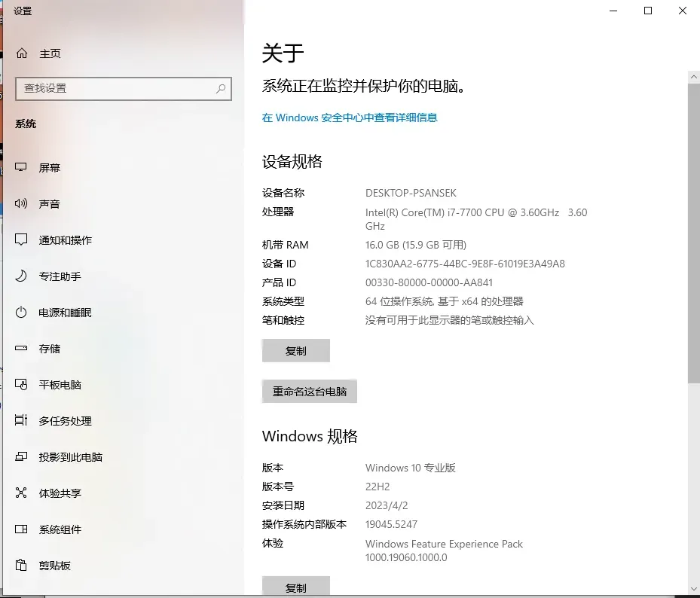
Task: Click the Shared experiences icon
Action: click(x=21, y=493)
